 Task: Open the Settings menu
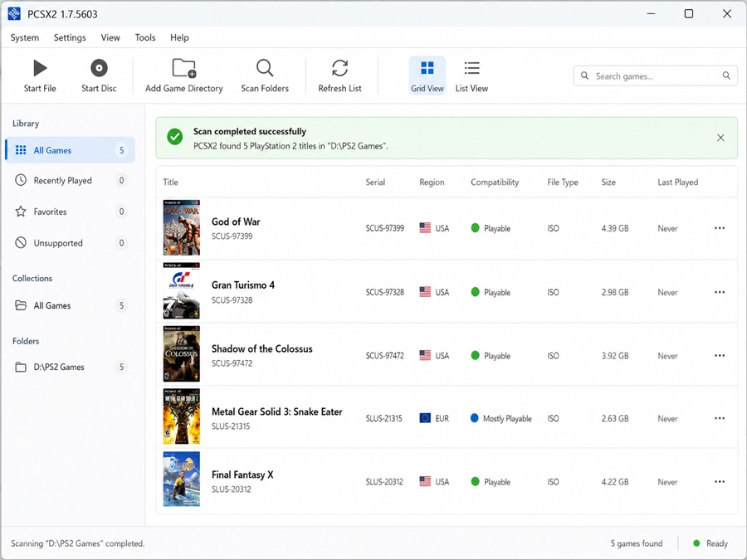coord(70,37)
